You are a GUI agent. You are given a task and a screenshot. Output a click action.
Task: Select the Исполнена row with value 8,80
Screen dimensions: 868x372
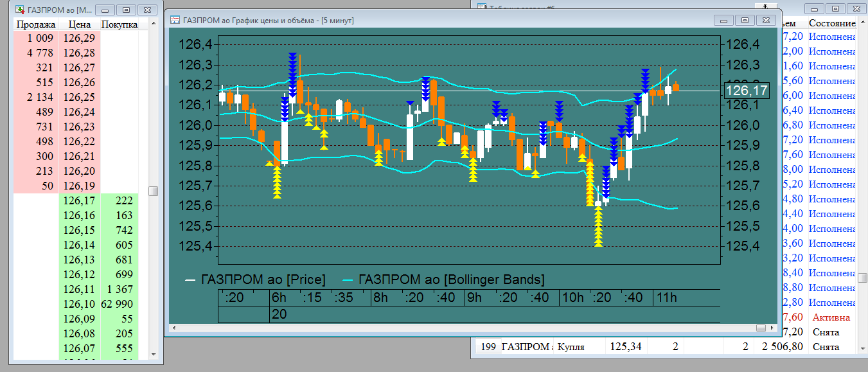tap(819, 288)
